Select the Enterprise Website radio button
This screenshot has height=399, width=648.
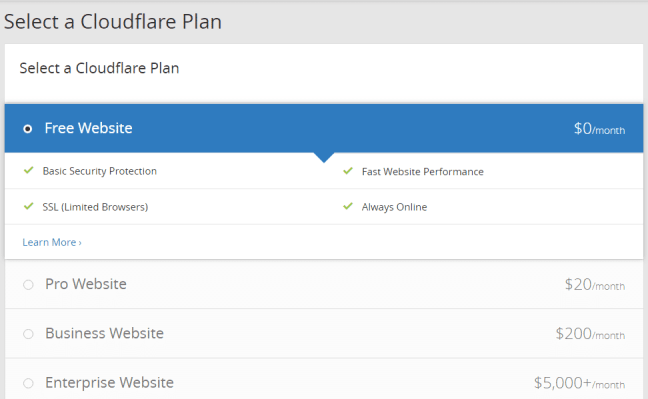[x=28, y=383]
